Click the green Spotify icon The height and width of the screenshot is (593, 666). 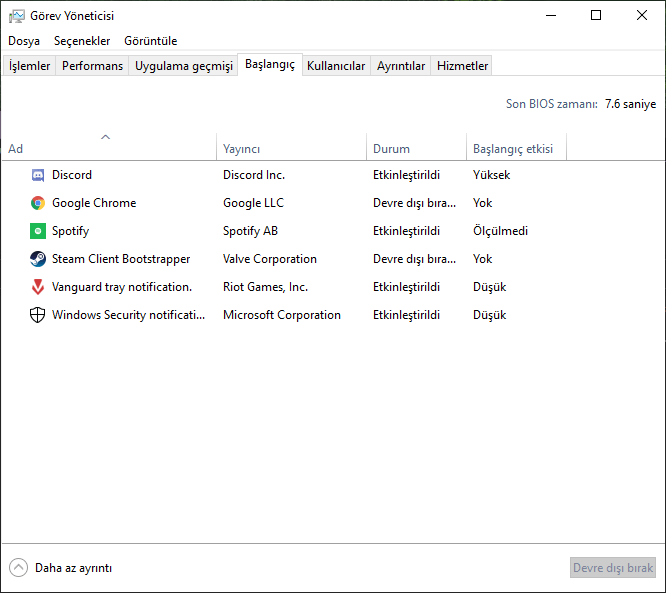(x=38, y=231)
